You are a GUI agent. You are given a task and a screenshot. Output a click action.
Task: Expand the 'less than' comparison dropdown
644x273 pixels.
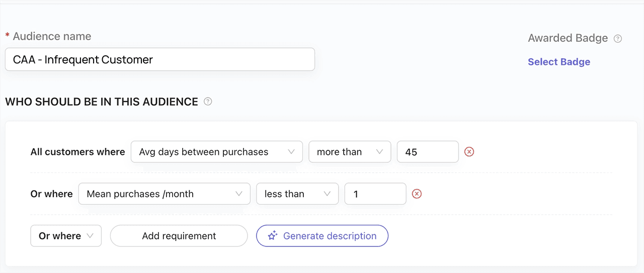pyautogui.click(x=297, y=194)
